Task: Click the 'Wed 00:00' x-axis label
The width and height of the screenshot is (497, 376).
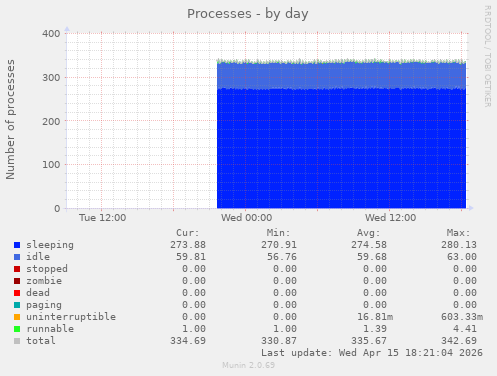Action: pyautogui.click(x=246, y=218)
